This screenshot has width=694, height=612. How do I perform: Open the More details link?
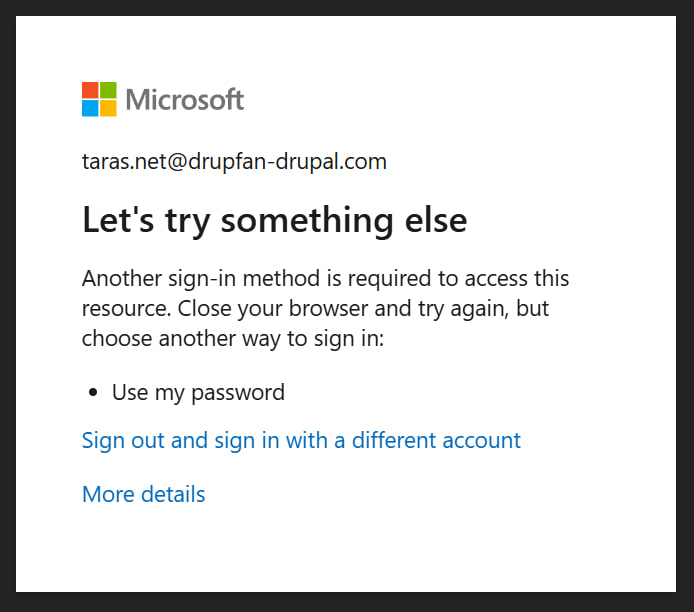coord(143,494)
